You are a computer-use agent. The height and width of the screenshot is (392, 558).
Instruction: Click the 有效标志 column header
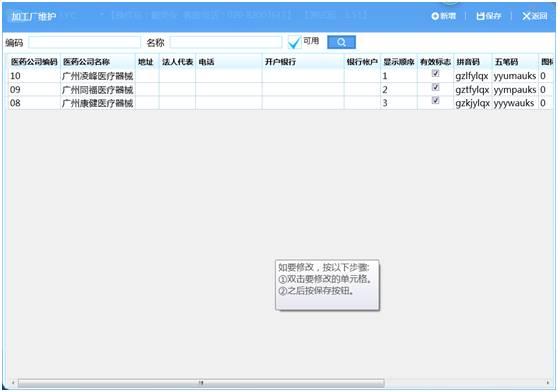click(436, 62)
